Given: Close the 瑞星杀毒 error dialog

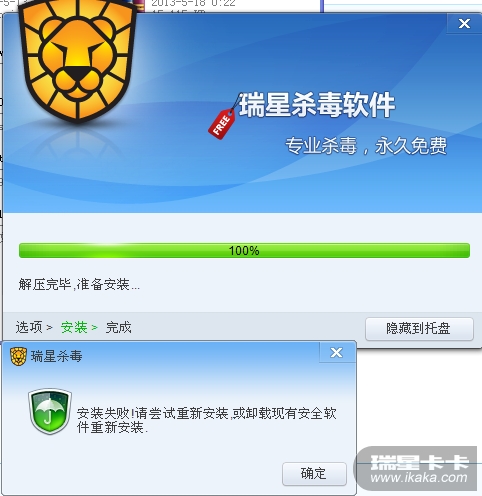Looking at the screenshot, I should [x=337, y=352].
